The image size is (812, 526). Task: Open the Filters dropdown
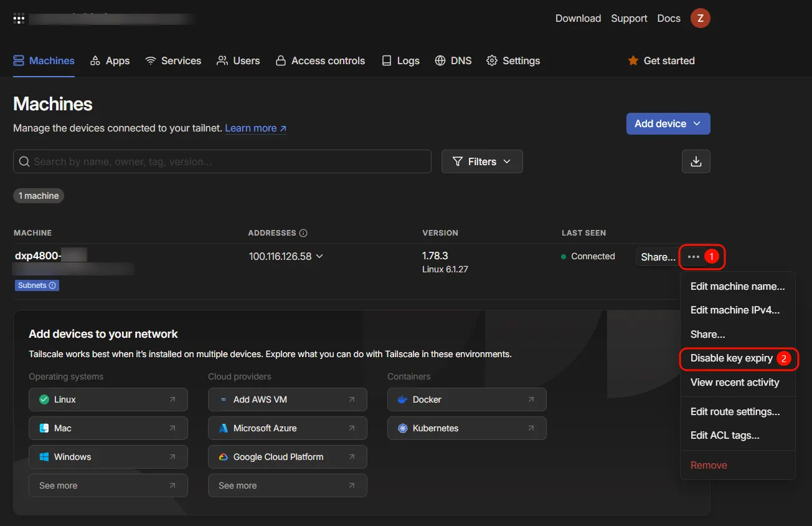[481, 161]
